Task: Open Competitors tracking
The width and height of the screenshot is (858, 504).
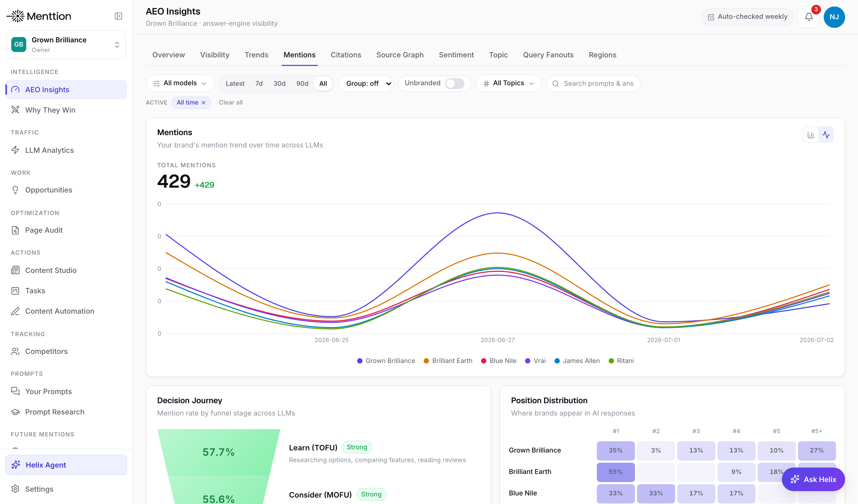Action: [66, 351]
